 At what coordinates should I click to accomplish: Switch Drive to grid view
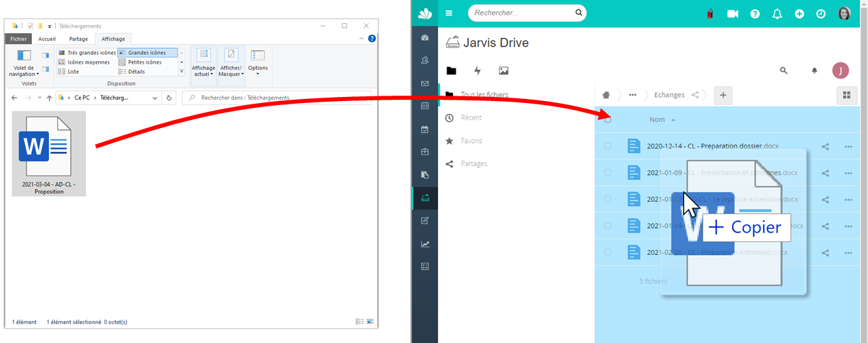[846, 96]
